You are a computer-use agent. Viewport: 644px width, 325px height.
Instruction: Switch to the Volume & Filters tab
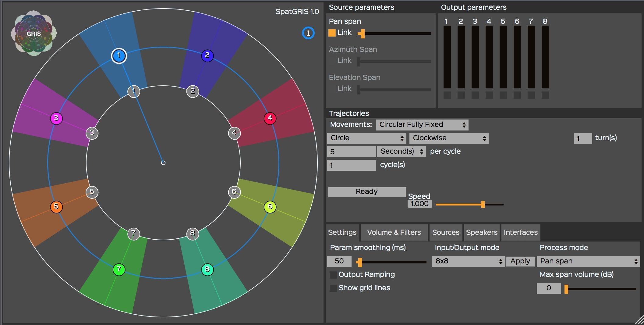394,233
